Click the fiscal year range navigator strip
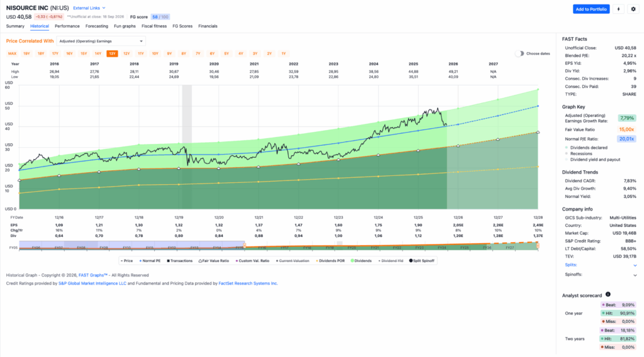Viewport: 644px width, 357px height. (279, 246)
